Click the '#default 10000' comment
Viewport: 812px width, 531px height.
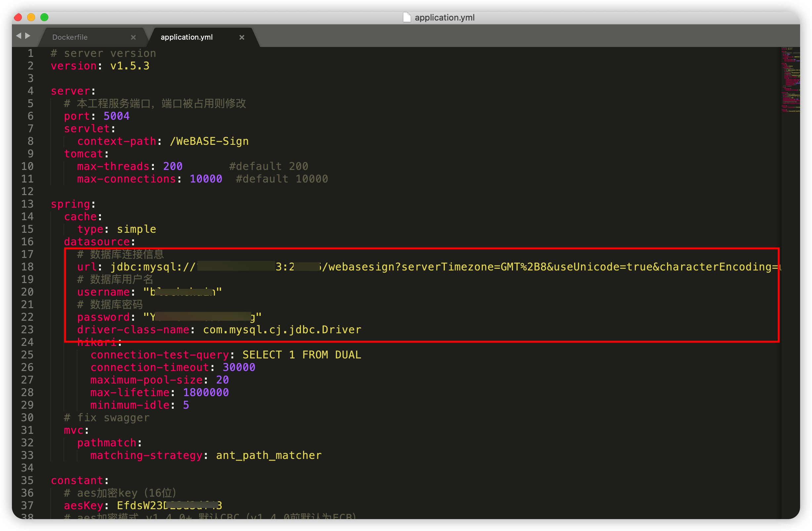pos(282,179)
